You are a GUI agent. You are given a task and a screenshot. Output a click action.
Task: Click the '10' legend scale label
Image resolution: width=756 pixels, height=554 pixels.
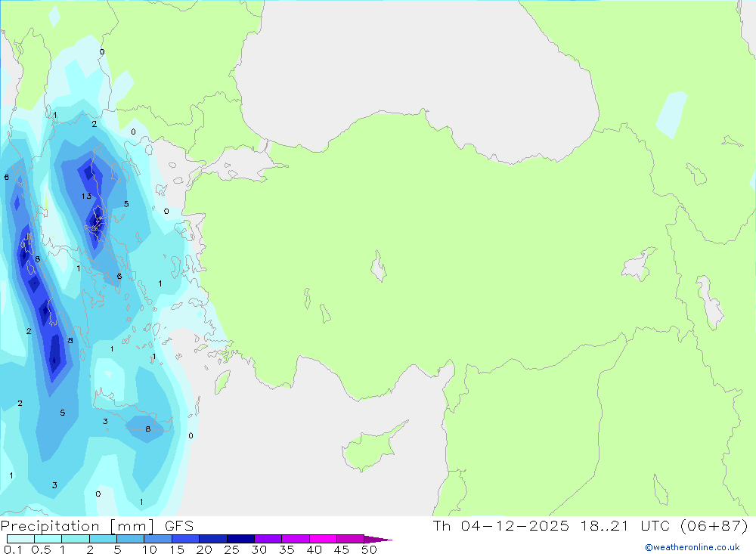tap(150, 549)
